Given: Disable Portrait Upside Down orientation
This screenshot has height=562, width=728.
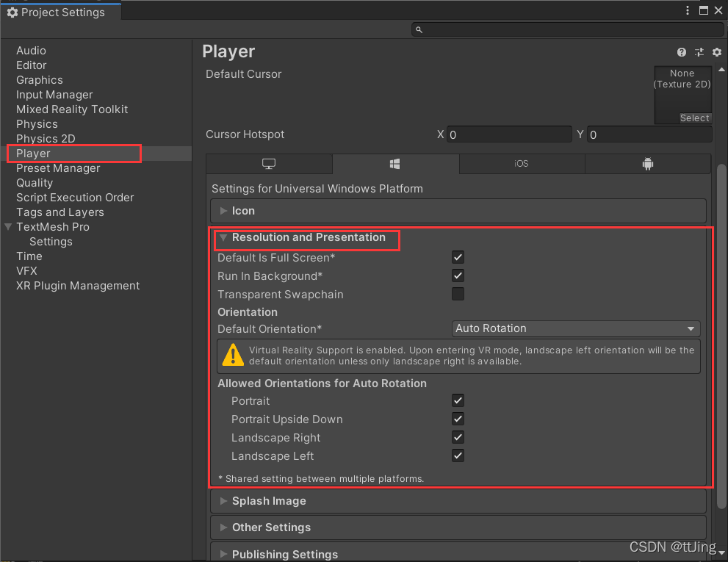Looking at the screenshot, I should [458, 419].
